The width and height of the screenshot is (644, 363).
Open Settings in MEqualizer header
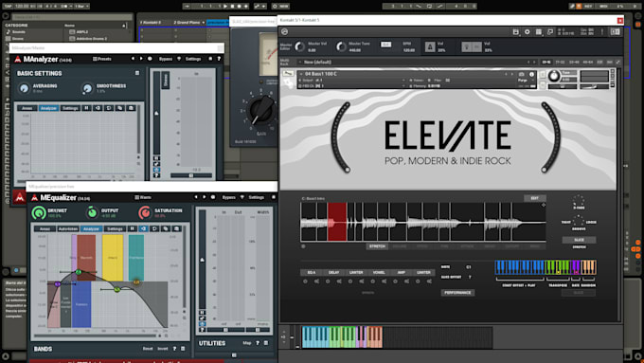[x=256, y=197]
